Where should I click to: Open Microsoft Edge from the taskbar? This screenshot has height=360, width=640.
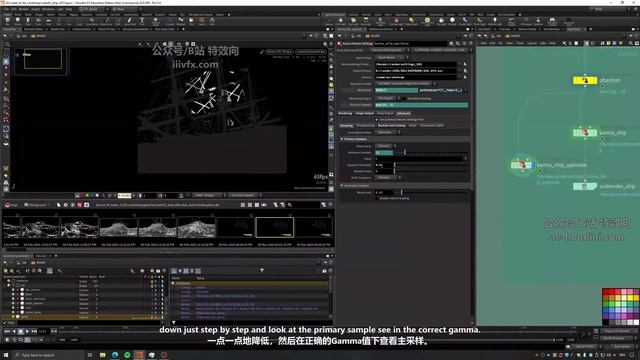coord(115,355)
